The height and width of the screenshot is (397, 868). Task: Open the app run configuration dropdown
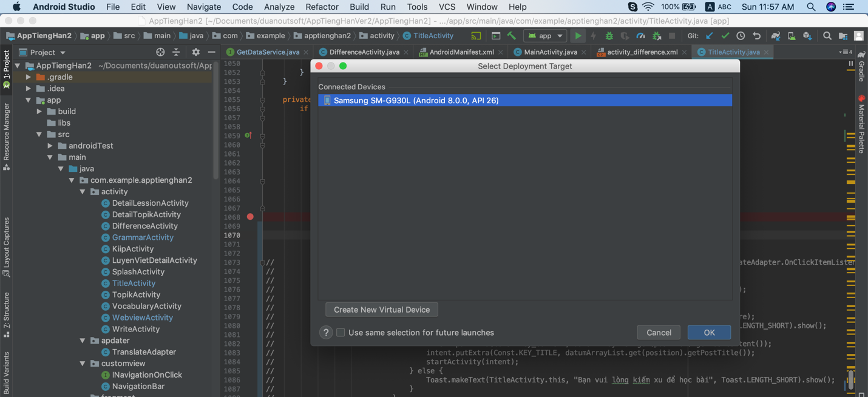click(x=545, y=36)
